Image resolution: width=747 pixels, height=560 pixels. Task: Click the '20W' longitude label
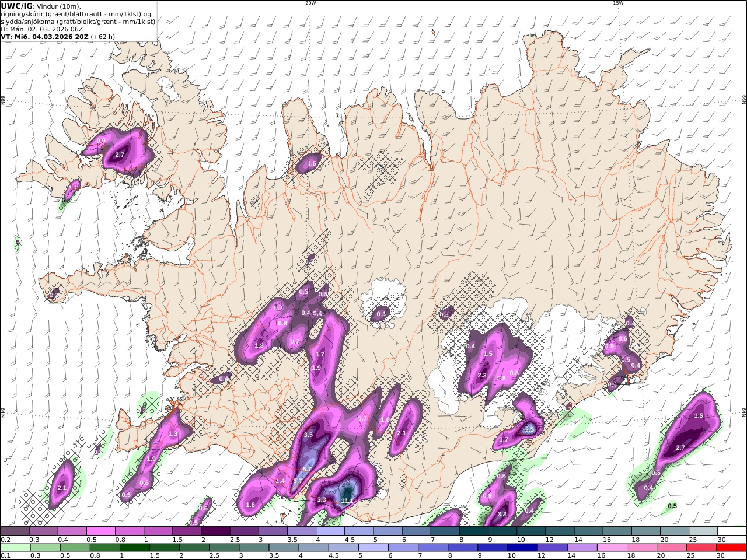(x=310, y=3)
